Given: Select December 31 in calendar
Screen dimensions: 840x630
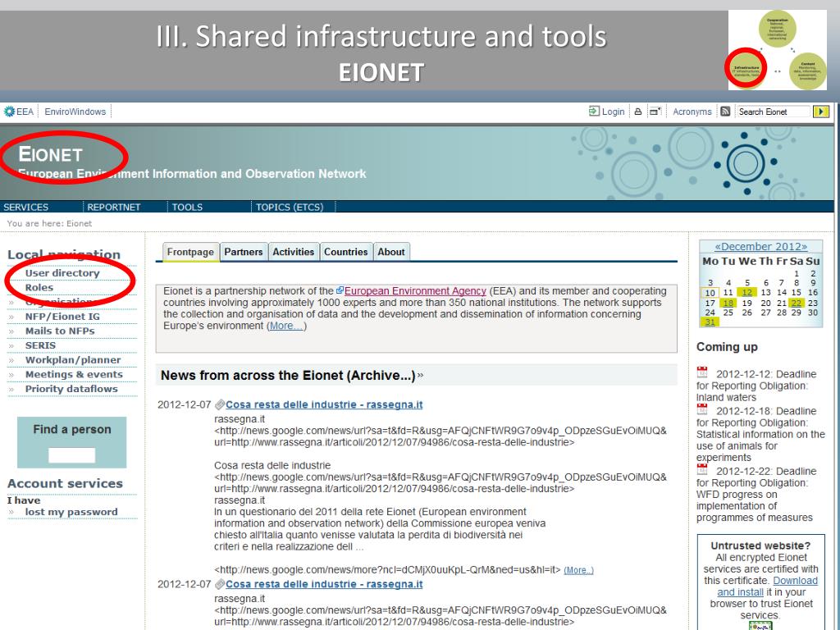Looking at the screenshot, I should 710,322.
